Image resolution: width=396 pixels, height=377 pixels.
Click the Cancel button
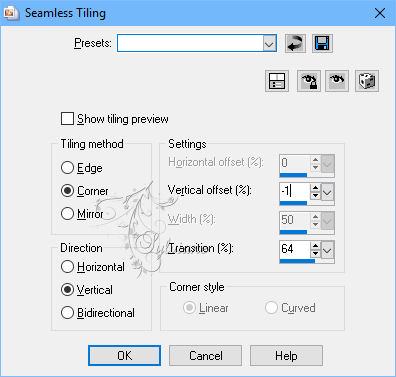coord(205,356)
